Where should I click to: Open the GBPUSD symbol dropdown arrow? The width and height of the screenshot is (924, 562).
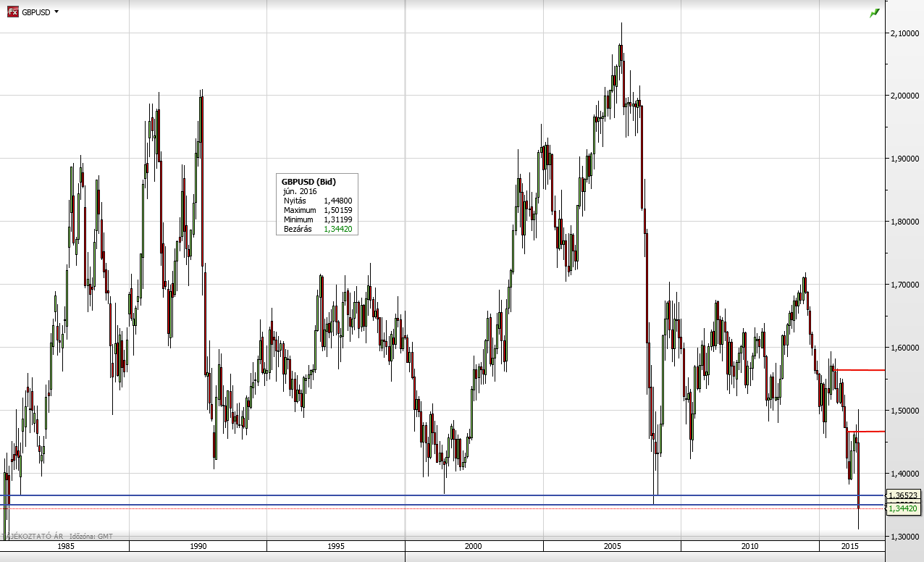[x=56, y=12]
